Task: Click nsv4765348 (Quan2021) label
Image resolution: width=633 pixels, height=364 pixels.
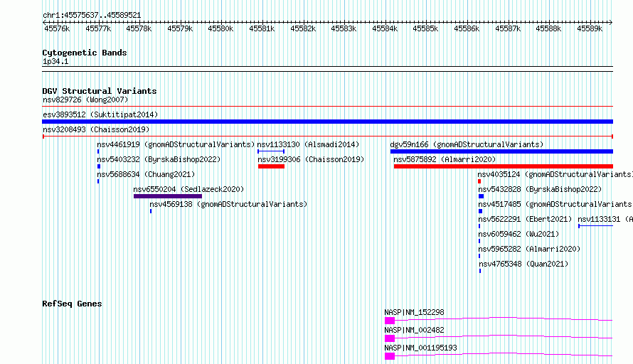Action: tap(523, 264)
